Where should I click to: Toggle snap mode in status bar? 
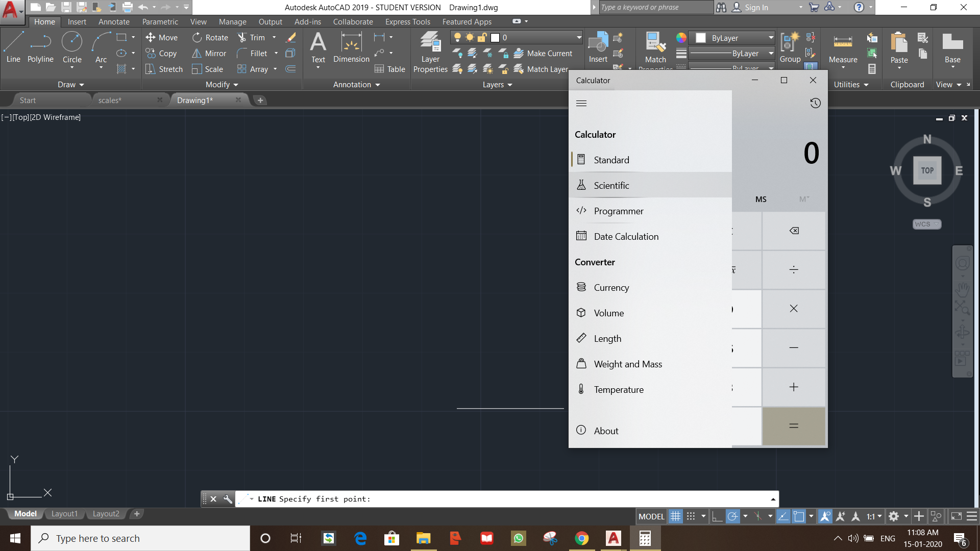coord(691,516)
